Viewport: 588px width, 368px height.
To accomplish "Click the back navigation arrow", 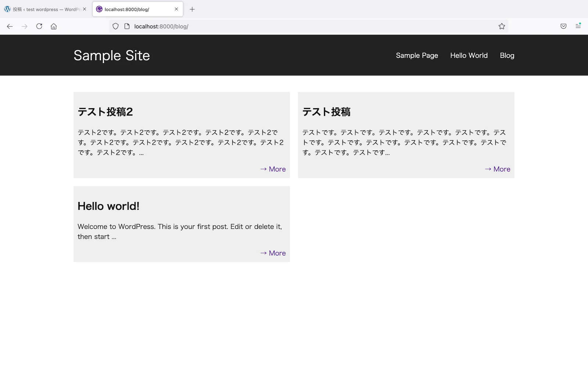I will (x=10, y=26).
